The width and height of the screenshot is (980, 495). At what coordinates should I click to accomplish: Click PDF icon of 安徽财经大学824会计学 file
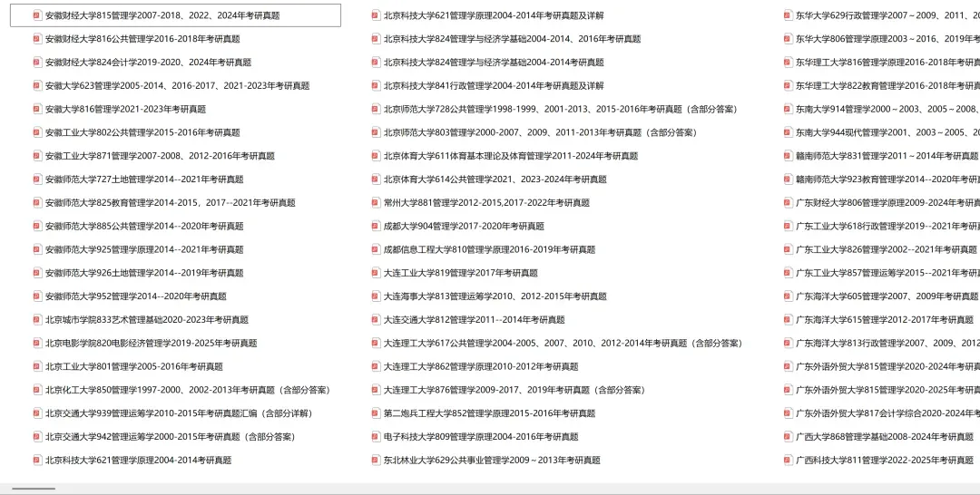point(37,63)
